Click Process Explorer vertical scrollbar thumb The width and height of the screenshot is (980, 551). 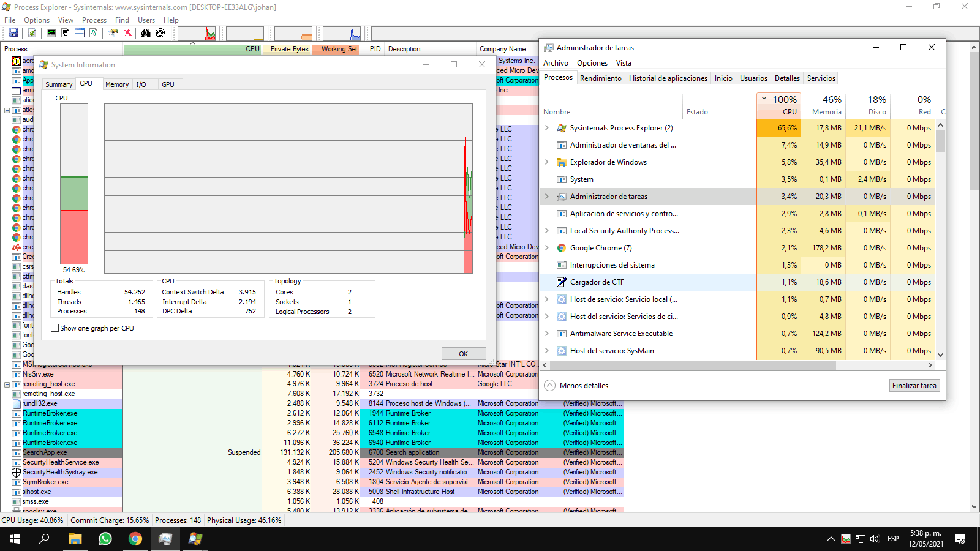974,121
